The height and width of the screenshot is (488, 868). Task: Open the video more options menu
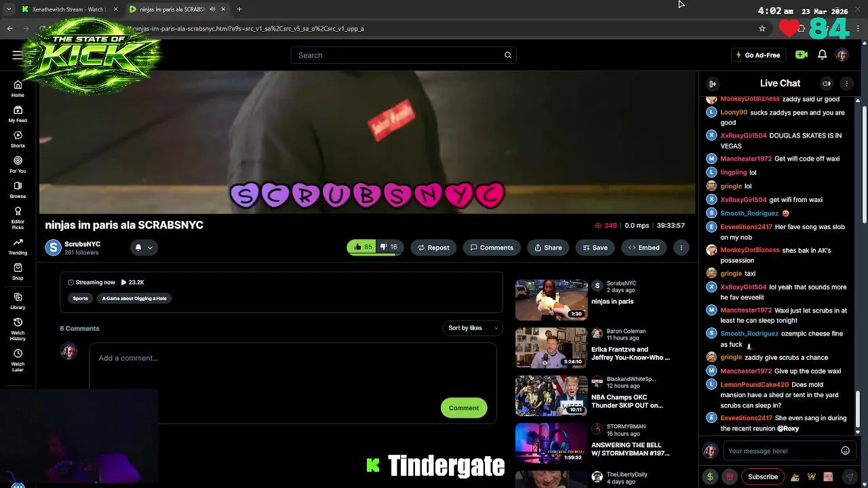pyautogui.click(x=682, y=247)
